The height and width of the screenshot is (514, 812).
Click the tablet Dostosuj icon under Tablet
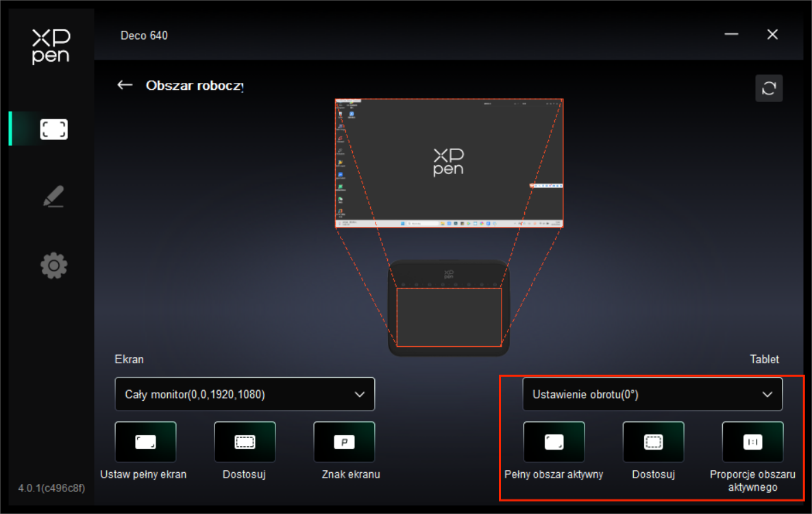click(653, 442)
